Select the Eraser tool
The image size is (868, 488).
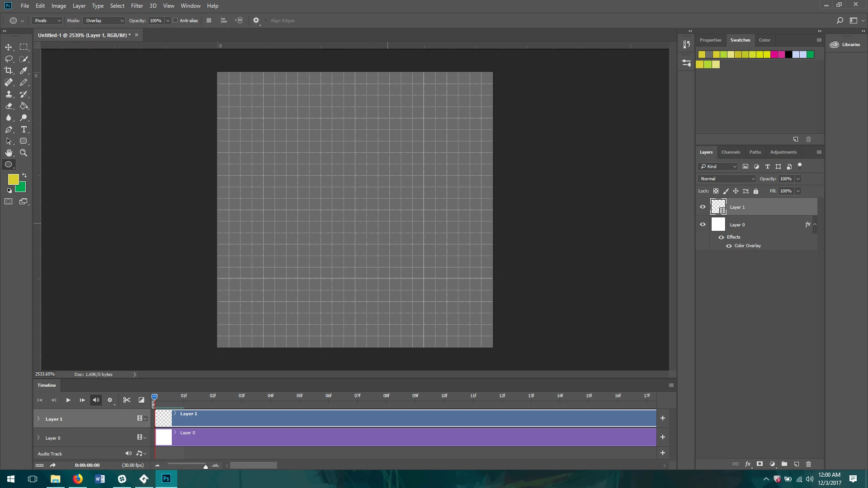(x=9, y=106)
